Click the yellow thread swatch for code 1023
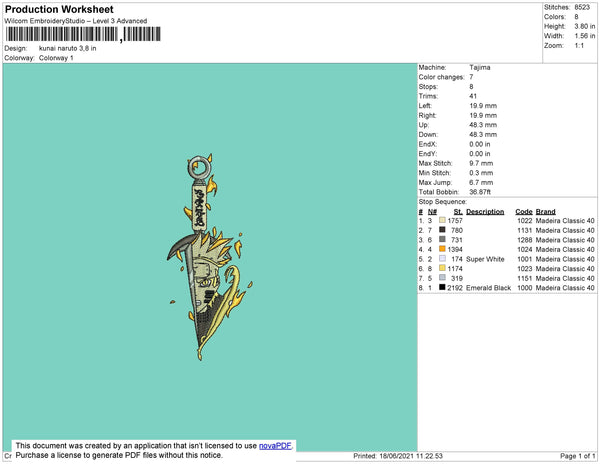Image resolution: width=600 pixels, height=464 pixels. click(442, 268)
